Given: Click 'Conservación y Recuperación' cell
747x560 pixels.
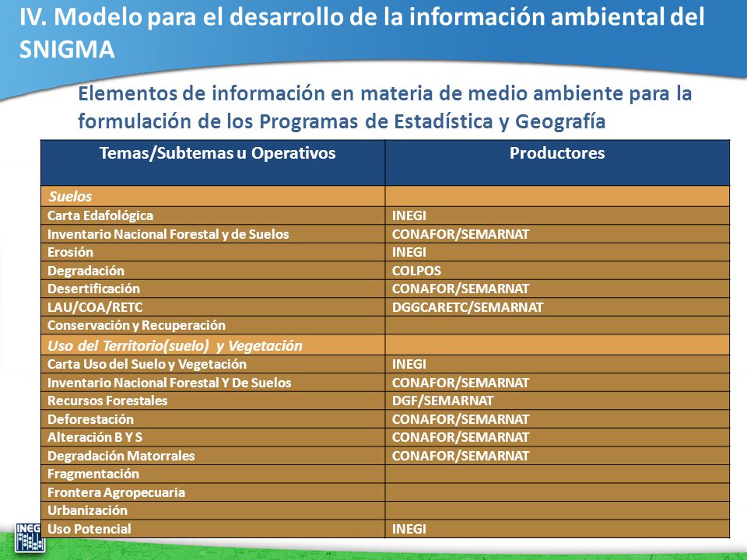Looking at the screenshot, I should pos(213,325).
